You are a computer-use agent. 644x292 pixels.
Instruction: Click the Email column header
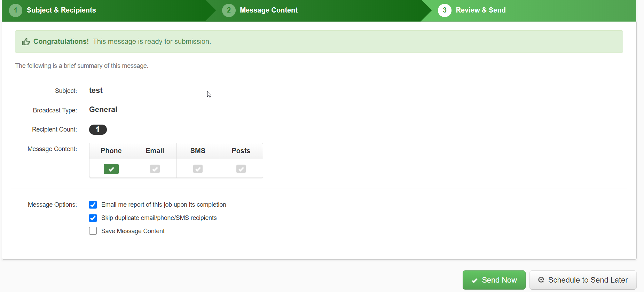point(155,151)
